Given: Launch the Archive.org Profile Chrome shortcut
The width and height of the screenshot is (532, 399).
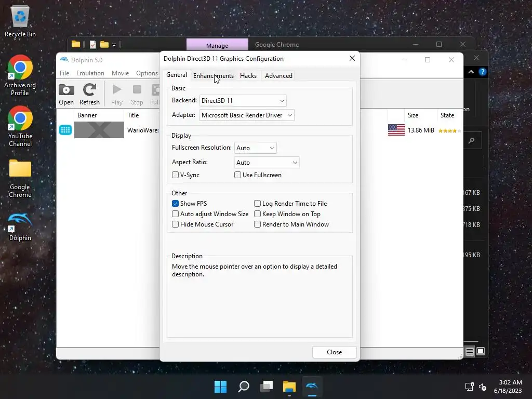Looking at the screenshot, I should click(20, 75).
